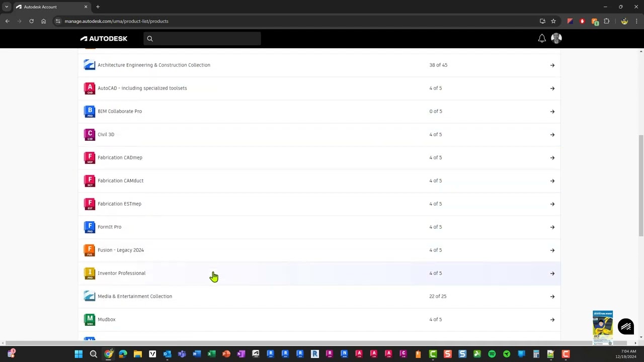Click the '0 of 5' seat count

(x=436, y=111)
